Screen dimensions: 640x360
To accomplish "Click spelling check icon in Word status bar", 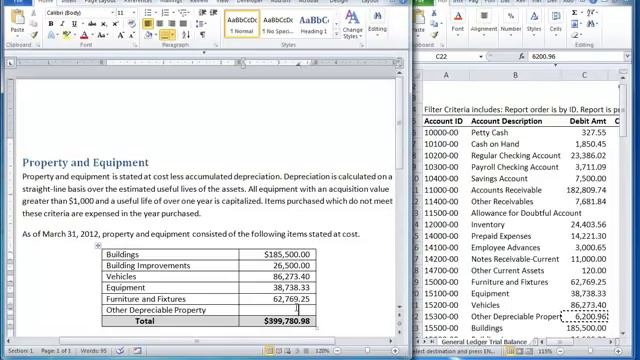I will pos(120,351).
